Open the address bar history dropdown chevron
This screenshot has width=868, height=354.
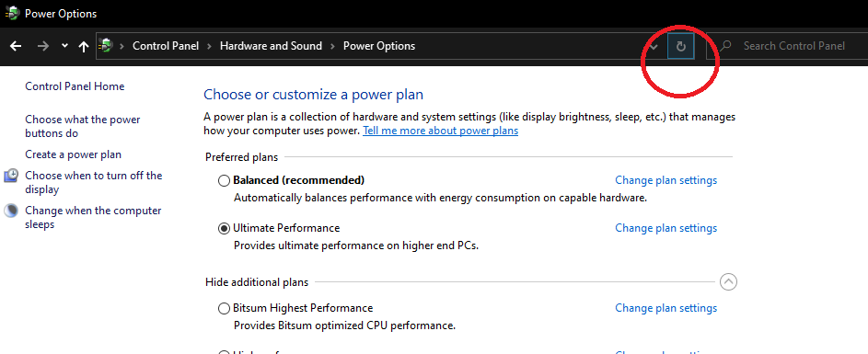tap(654, 47)
